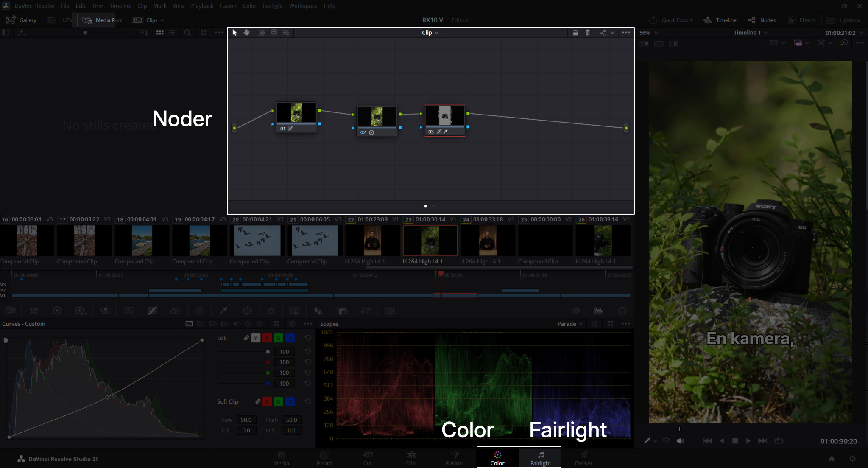Toggle the red channel in Curves Edit
Screen dimensions: 868x468
(x=267, y=338)
